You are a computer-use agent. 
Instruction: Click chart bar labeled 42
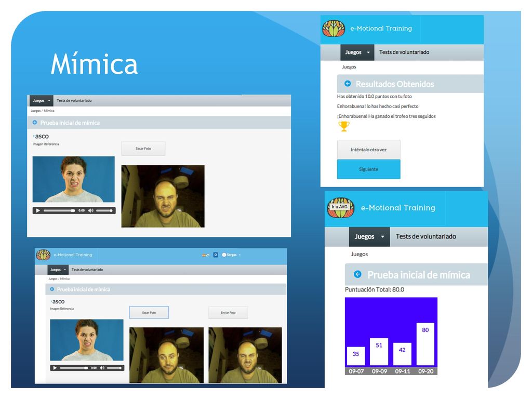coord(402,354)
